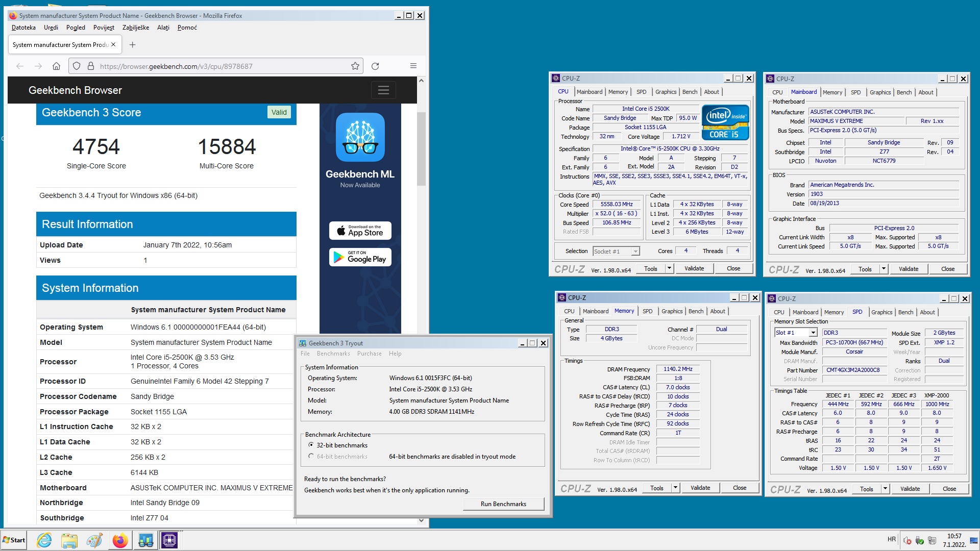This screenshot has width=980, height=551.
Task: Open the Slot #1 memory slot dropdown
Action: tap(813, 333)
